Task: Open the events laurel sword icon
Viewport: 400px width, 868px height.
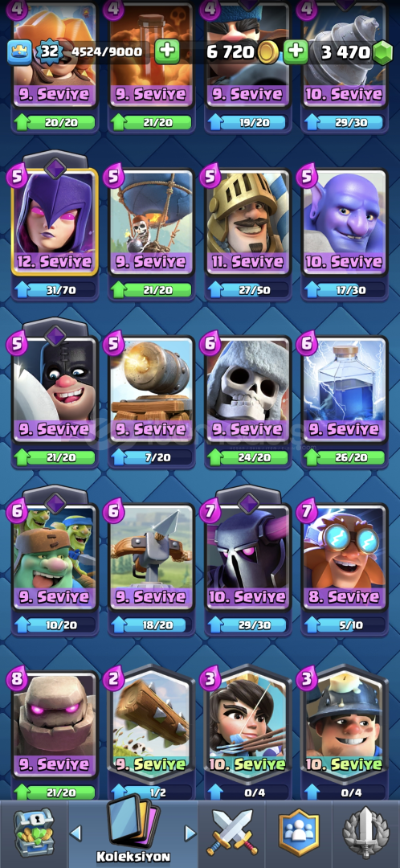Action: coord(364,833)
